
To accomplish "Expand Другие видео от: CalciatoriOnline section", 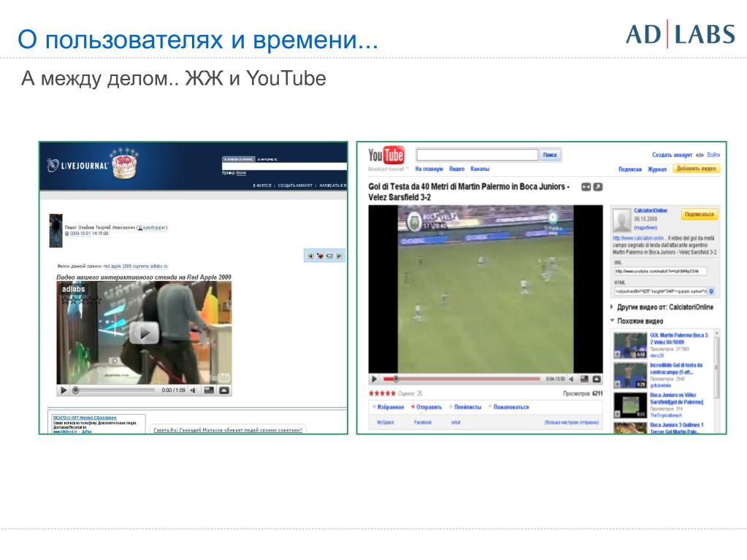I will (662, 307).
